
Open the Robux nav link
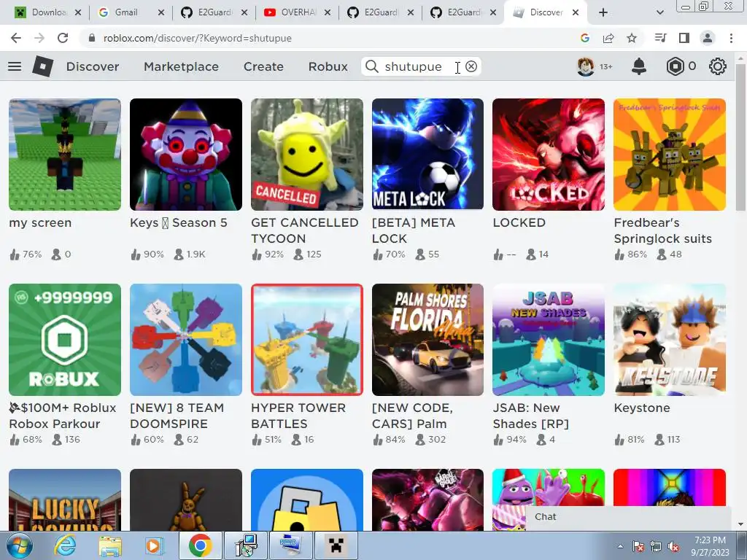328,66
